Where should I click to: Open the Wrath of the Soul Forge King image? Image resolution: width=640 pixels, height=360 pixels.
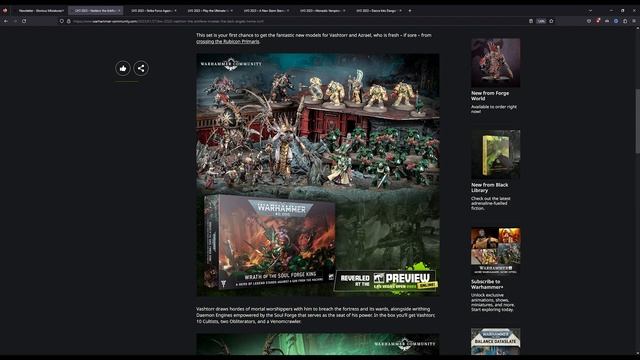click(318, 175)
